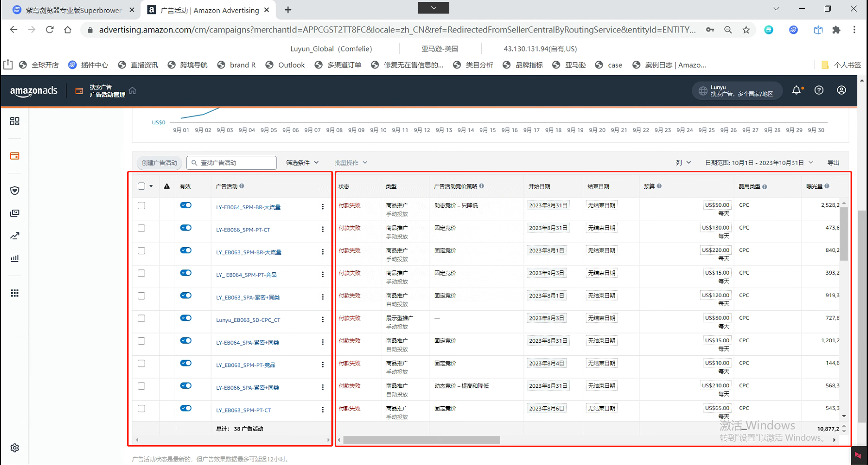The height and width of the screenshot is (465, 868).
Task: Open the bar chart reports sidebar icon
Action: (x=15, y=258)
